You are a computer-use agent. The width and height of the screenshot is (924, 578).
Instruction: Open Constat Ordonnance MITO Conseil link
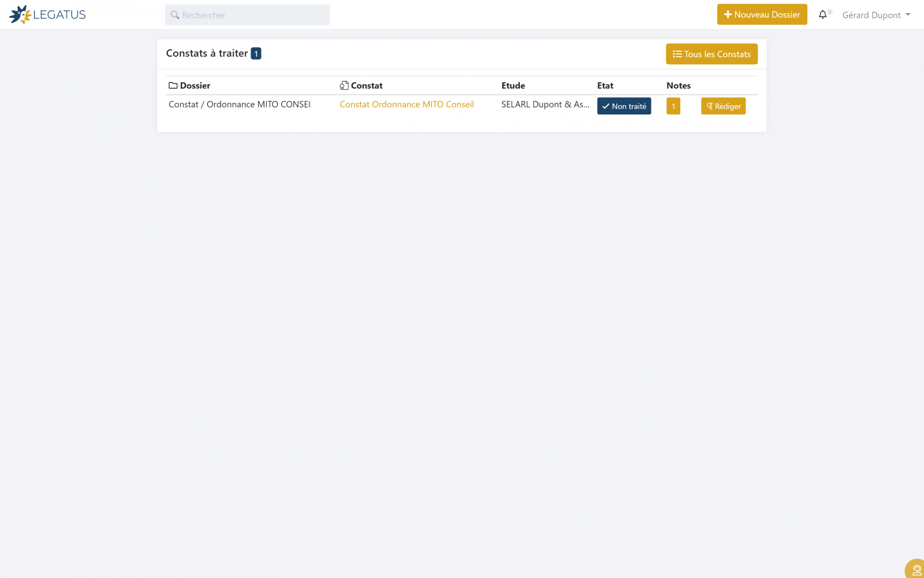click(407, 104)
